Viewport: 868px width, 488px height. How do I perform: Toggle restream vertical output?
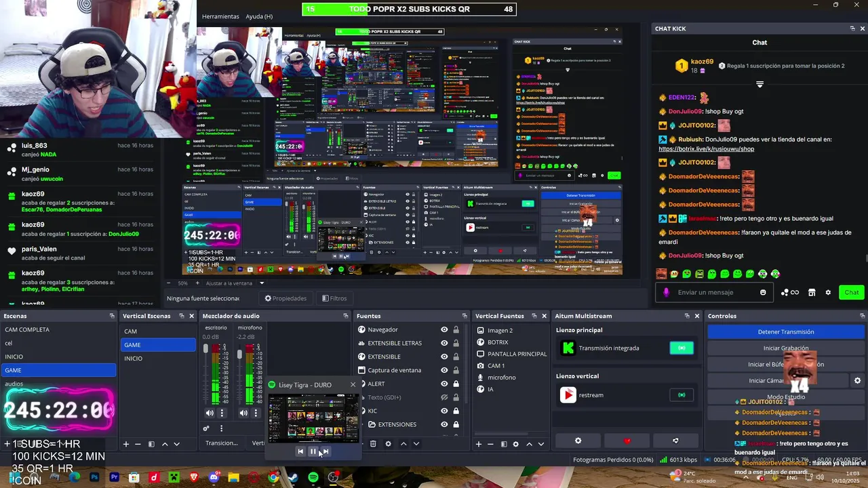coord(682,394)
